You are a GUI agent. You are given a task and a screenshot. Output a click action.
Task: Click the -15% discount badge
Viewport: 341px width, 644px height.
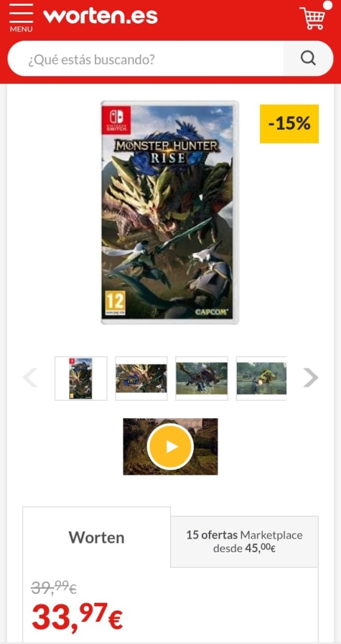click(289, 123)
